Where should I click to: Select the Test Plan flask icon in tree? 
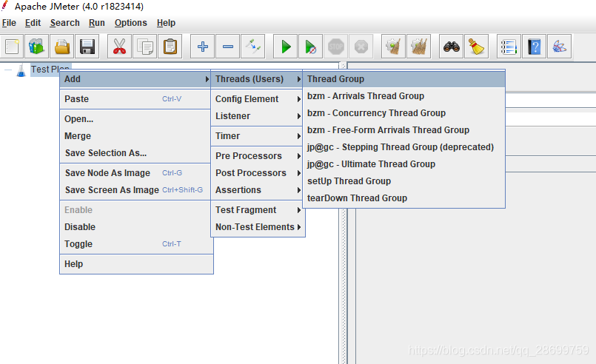(x=21, y=70)
